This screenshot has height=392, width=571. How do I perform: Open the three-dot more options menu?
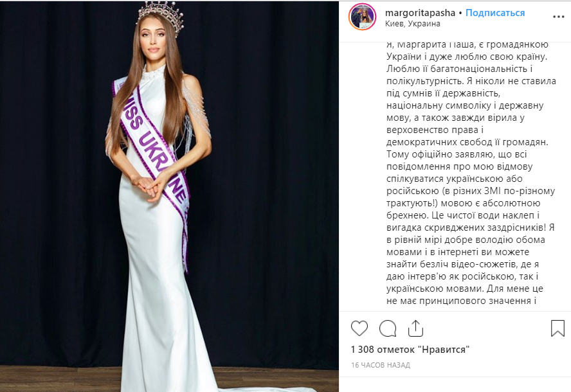558,17
